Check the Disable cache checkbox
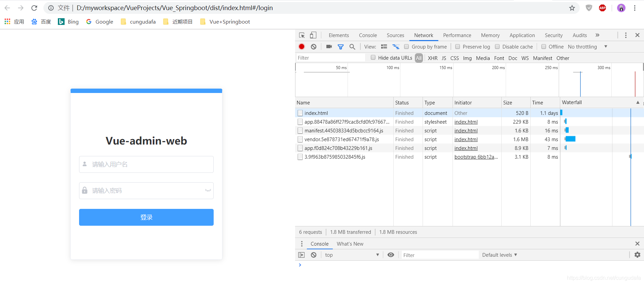Image resolution: width=644 pixels, height=284 pixels. pos(497,46)
